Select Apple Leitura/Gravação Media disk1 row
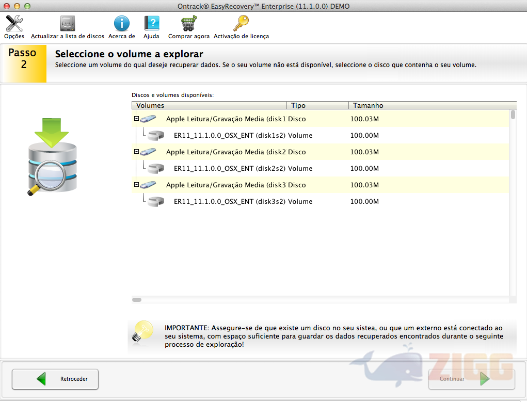Screen dimensions: 527x402 [321, 119]
